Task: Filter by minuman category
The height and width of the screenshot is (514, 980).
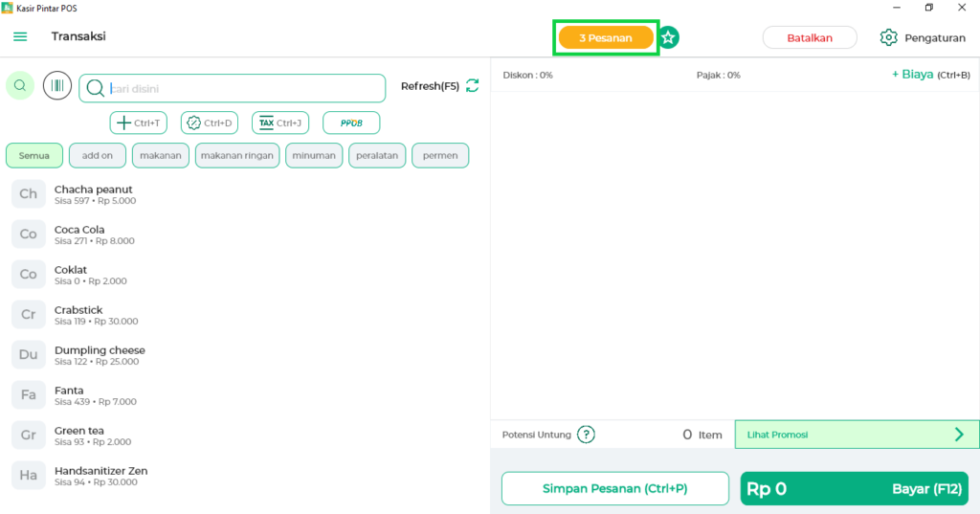Action: click(x=314, y=155)
